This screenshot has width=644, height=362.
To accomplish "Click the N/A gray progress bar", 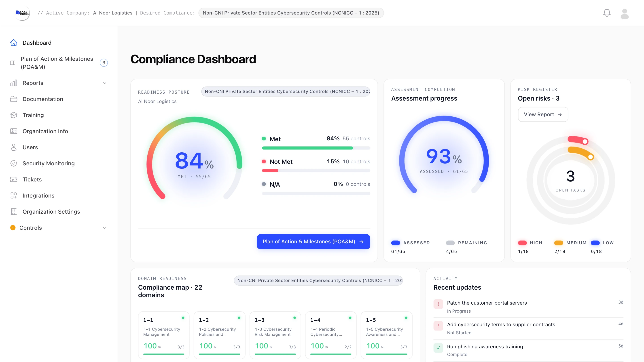I will tap(316, 194).
